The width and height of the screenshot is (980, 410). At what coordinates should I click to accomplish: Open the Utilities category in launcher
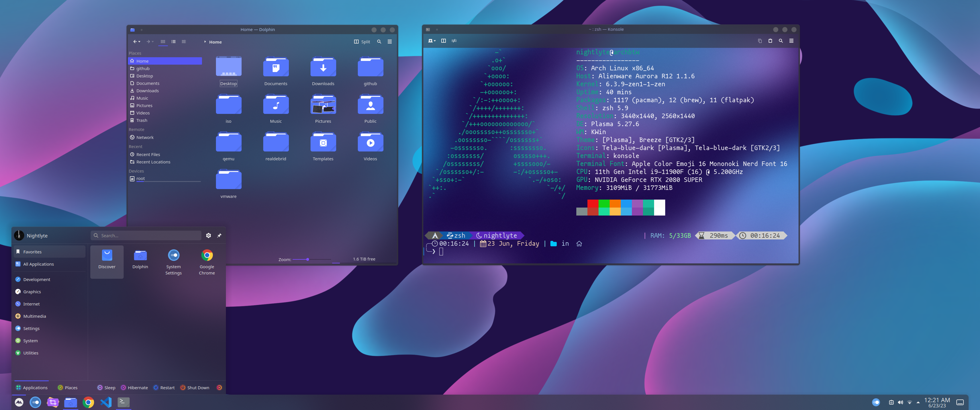click(50, 353)
